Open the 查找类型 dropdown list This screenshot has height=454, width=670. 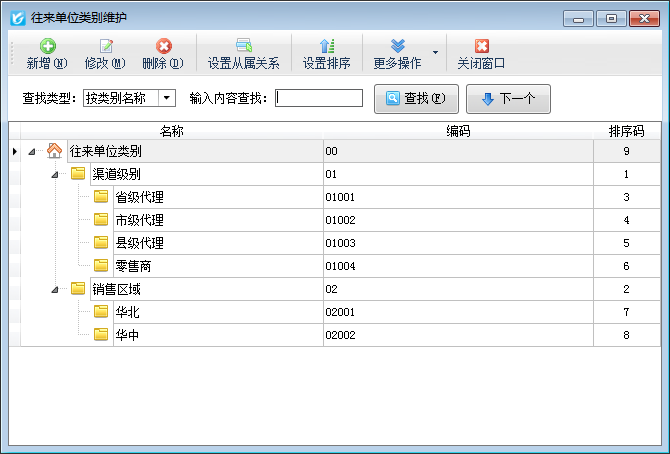pos(166,98)
